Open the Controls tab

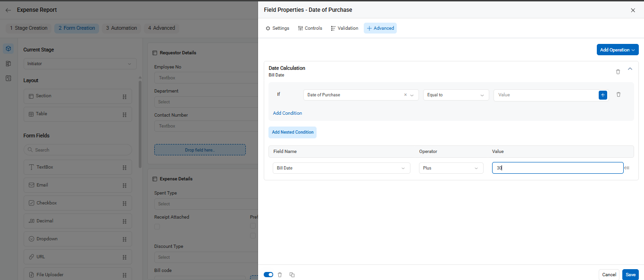(310, 28)
